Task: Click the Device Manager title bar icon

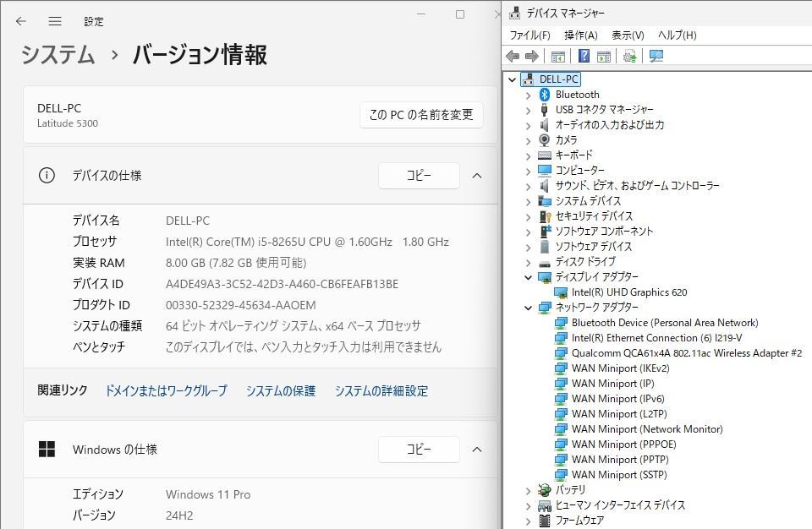Action: click(x=515, y=13)
